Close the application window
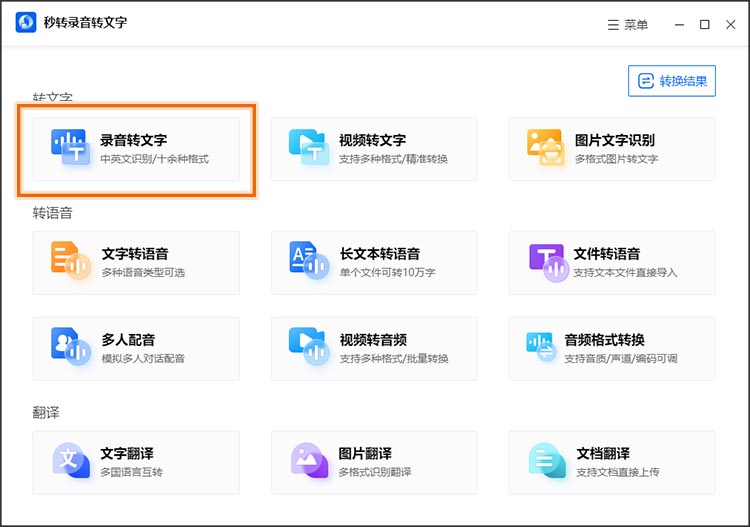The width and height of the screenshot is (750, 527). (730, 24)
